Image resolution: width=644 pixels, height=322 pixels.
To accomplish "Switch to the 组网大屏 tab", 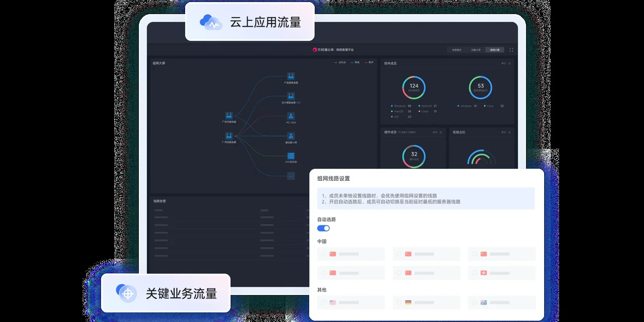I will pos(495,50).
